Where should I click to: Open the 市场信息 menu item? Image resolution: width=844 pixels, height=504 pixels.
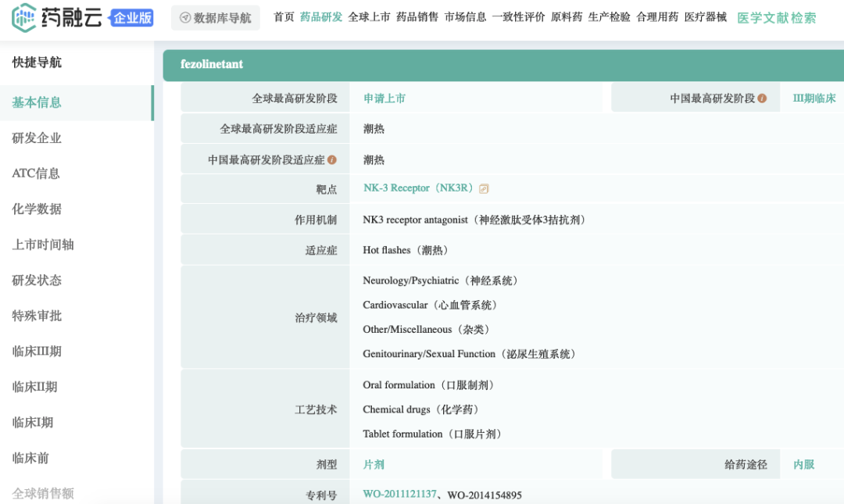(x=465, y=17)
